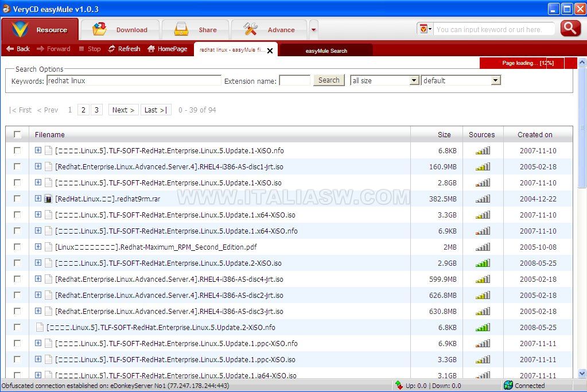Go Back in the browser
587x392 pixels.
[18, 49]
